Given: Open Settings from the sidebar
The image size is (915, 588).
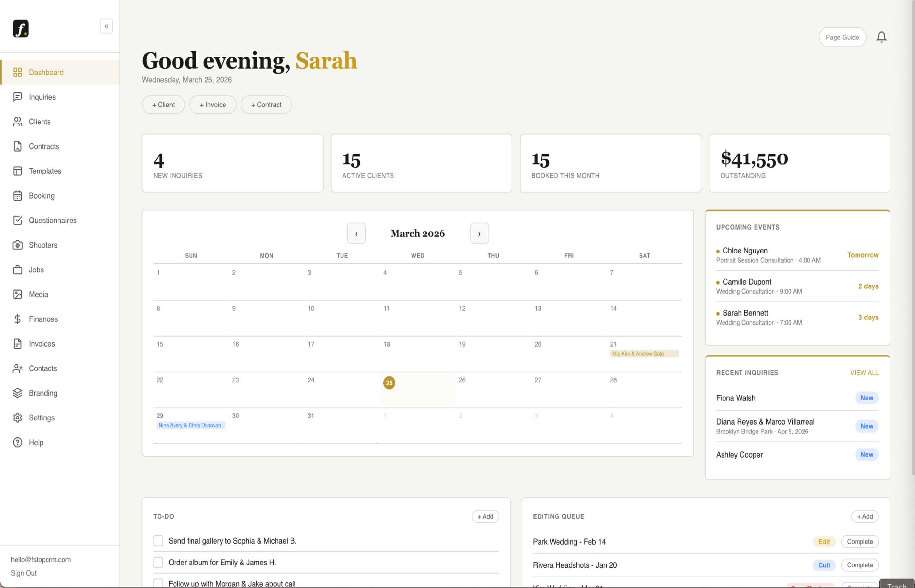Looking at the screenshot, I should 42,418.
